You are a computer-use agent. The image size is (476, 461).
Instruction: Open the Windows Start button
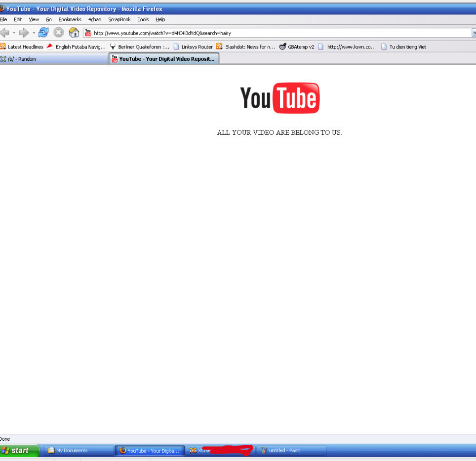(x=19, y=450)
